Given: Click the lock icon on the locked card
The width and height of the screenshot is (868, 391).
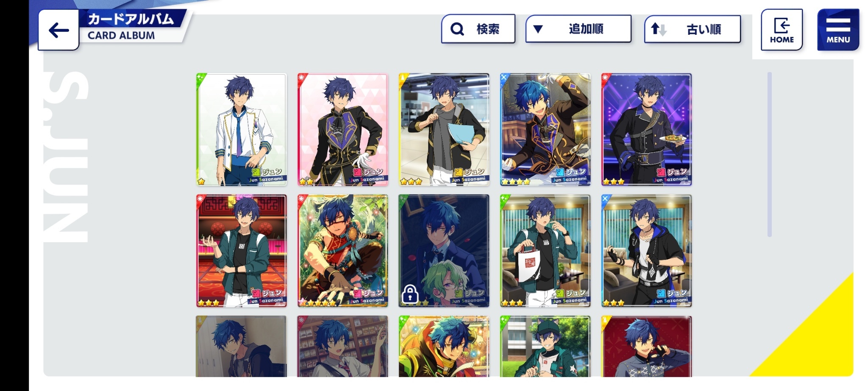Looking at the screenshot, I should pyautogui.click(x=410, y=293).
